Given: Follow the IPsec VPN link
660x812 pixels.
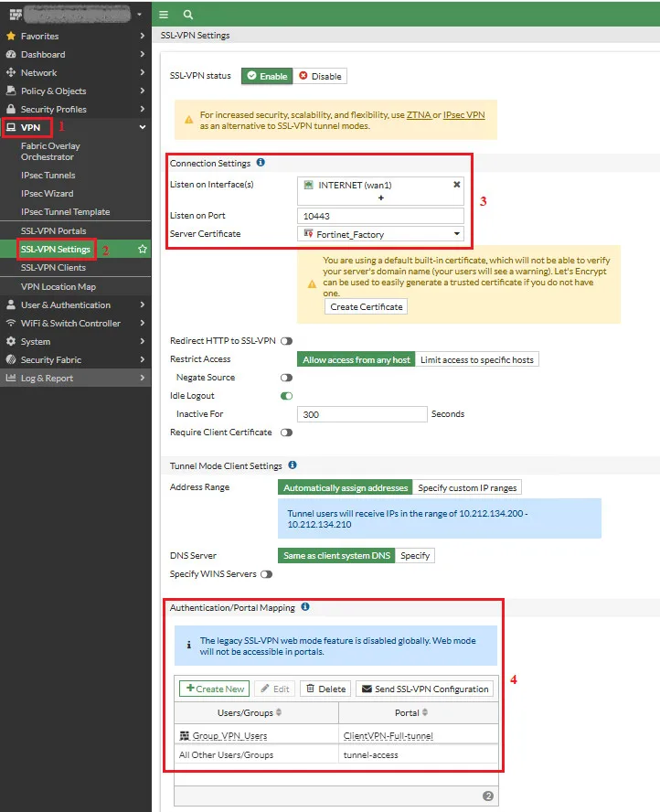Looking at the screenshot, I should pos(463,115).
